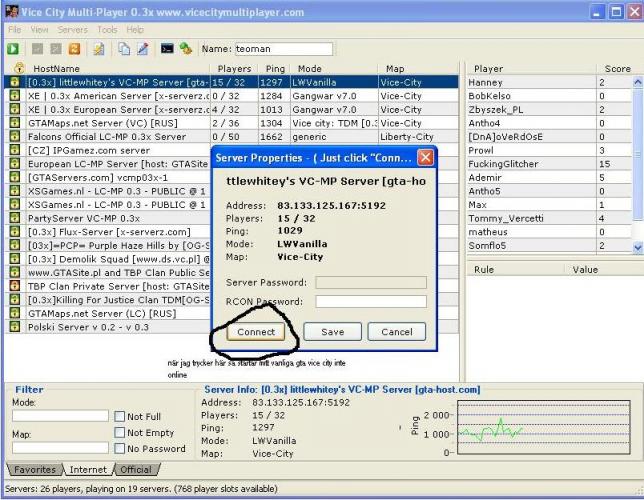Viewport: 644px width, 500px height.
Task: Sort by the HostName column header
Action: click(x=118, y=69)
